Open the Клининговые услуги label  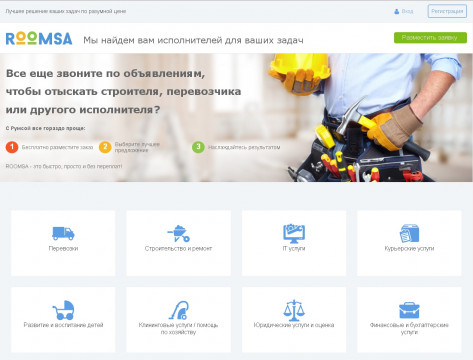[178, 328]
